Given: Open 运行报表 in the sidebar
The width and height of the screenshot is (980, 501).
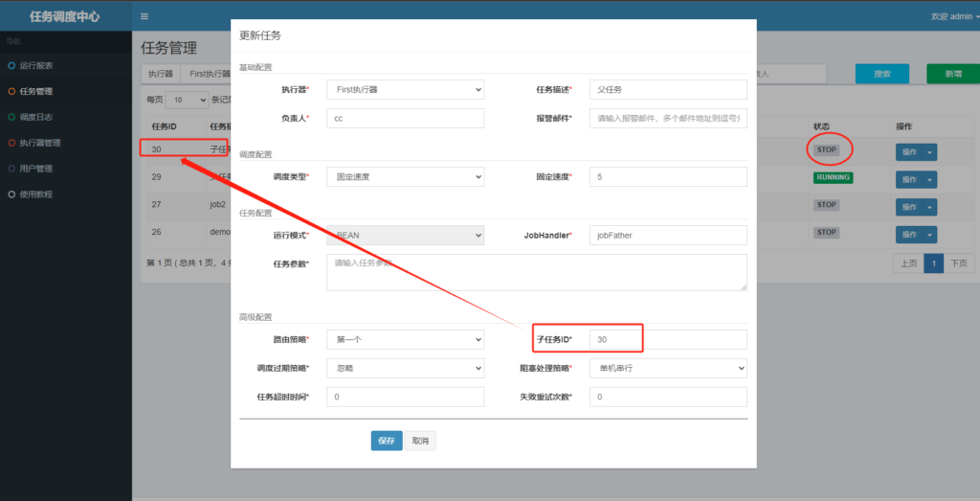Looking at the screenshot, I should [36, 65].
